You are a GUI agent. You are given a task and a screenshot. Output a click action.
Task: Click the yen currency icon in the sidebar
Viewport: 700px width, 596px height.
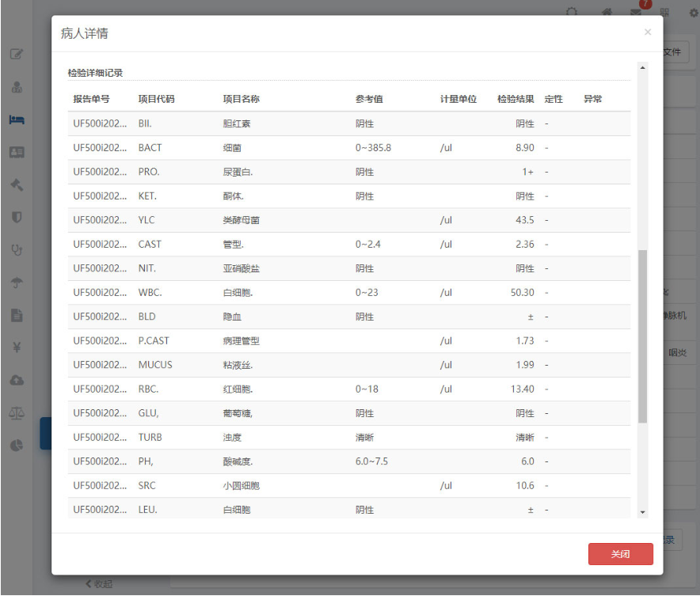point(17,347)
